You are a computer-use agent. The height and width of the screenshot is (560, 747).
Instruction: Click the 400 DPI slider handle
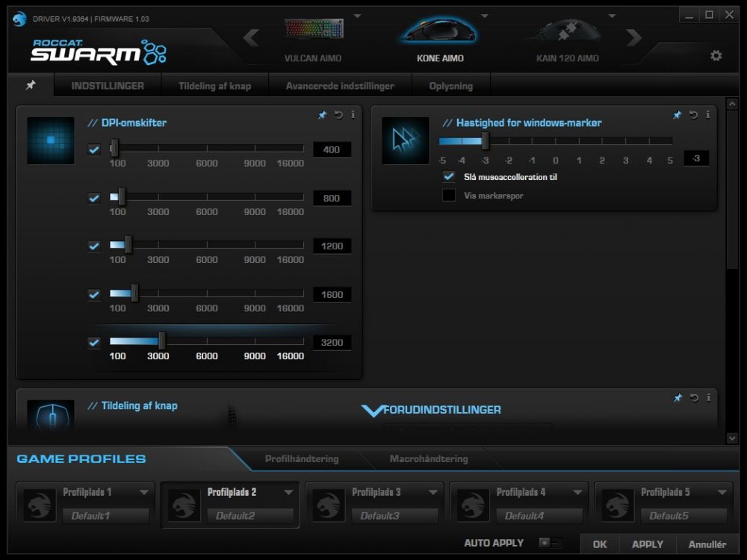point(114,148)
